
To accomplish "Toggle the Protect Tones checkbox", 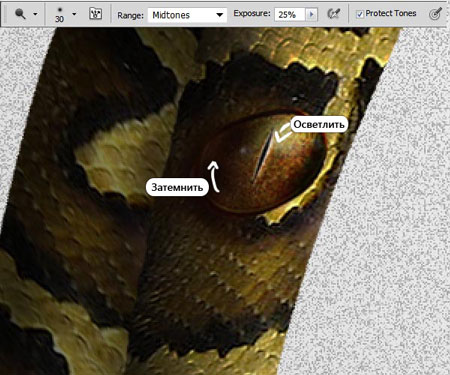I will [x=360, y=14].
